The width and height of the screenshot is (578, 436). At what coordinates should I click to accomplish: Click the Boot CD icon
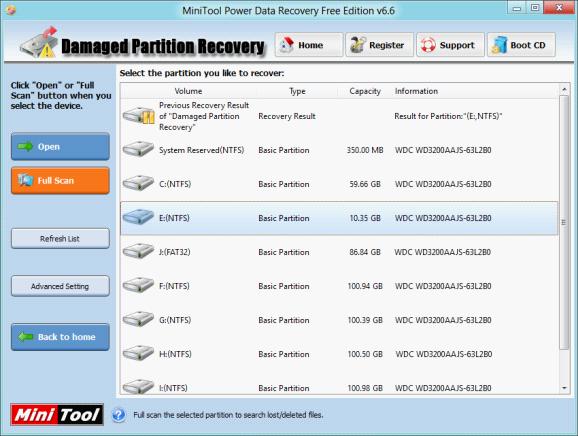coord(499,45)
